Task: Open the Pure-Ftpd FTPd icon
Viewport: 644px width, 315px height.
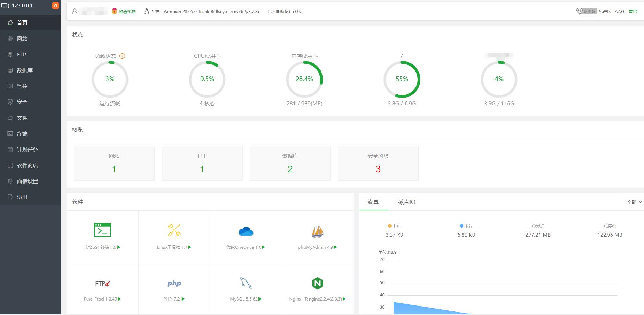Action: coord(102,284)
